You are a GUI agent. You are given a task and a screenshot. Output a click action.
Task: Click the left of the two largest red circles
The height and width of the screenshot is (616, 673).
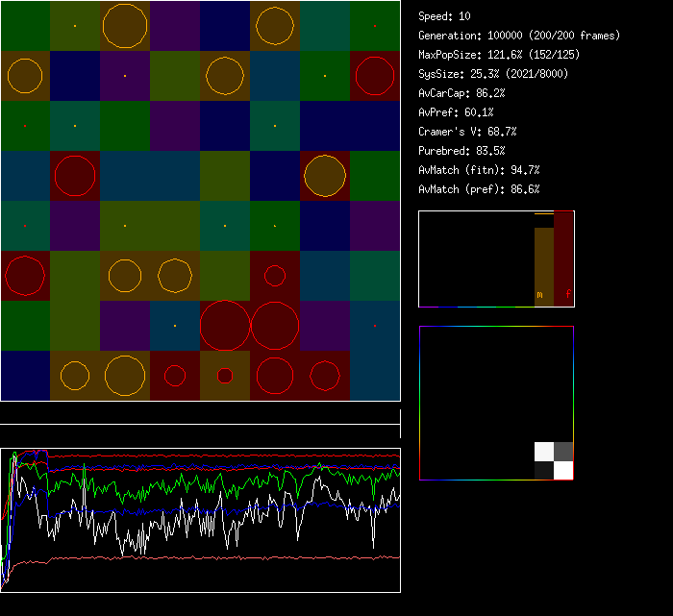[225, 326]
